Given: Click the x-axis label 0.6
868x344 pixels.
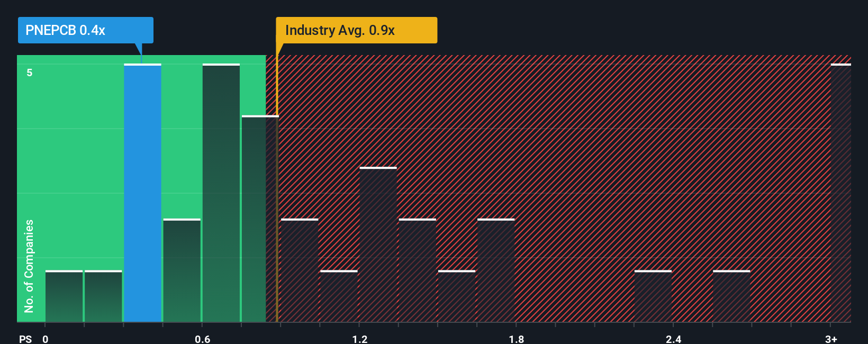Looking at the screenshot, I should (203, 339).
